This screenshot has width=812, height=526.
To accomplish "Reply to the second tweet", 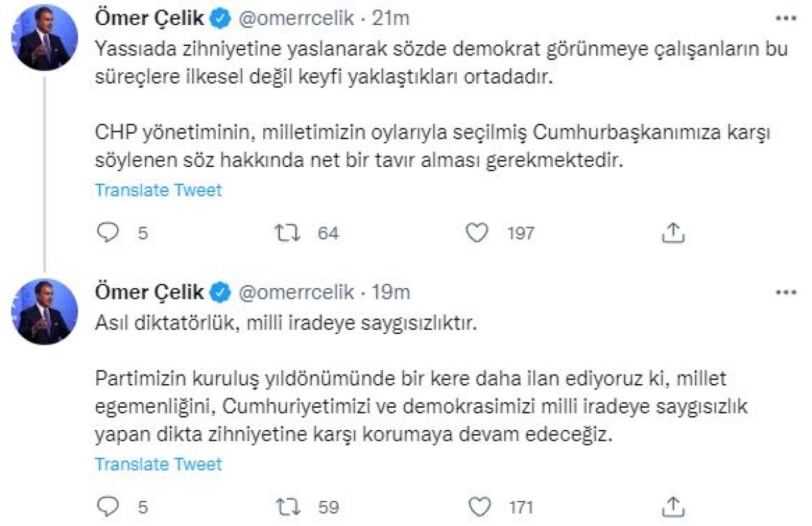I will coord(108,506).
